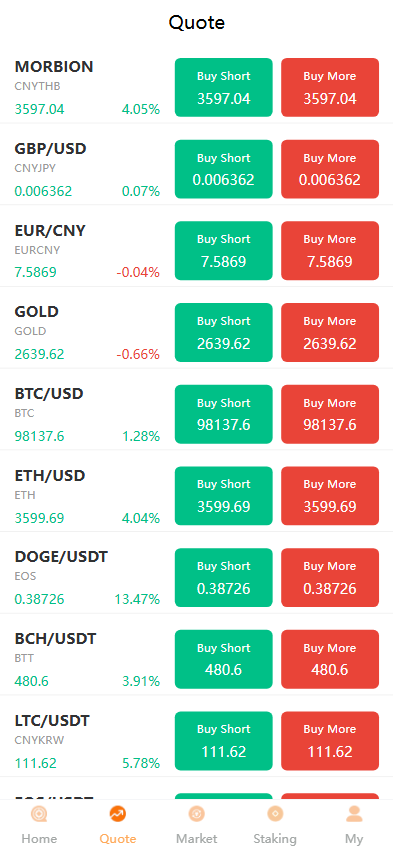This screenshot has width=393, height=851.
Task: Buy Short ETH/USD at 3599.69
Action: click(x=224, y=496)
